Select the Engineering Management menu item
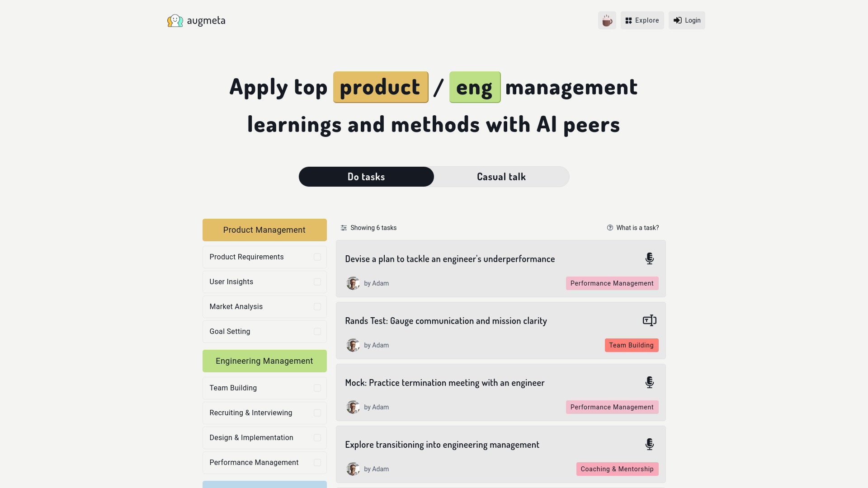Screen dimensions: 868x488 [x=264, y=361]
